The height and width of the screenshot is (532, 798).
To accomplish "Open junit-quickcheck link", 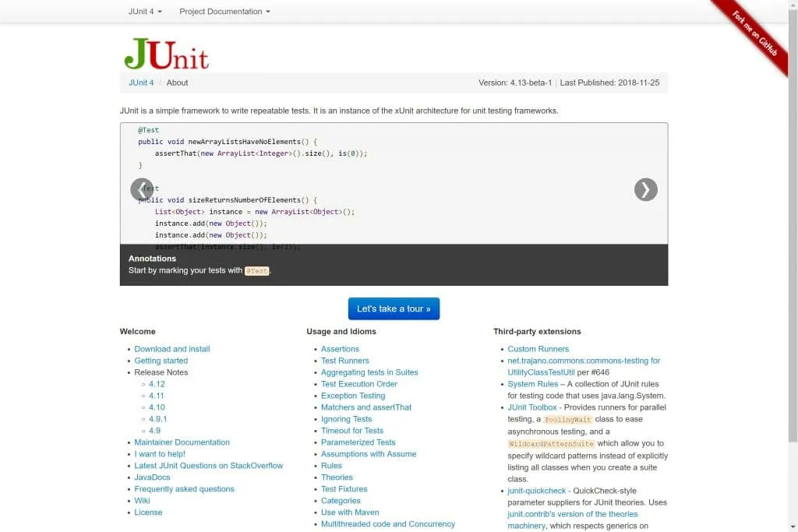I will 536,491.
